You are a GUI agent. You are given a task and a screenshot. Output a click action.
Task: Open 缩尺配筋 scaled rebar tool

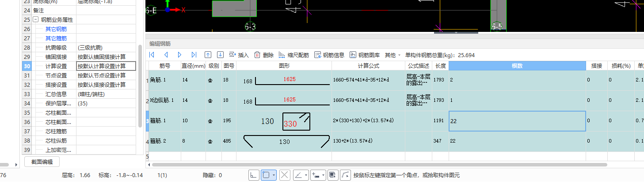point(293,55)
